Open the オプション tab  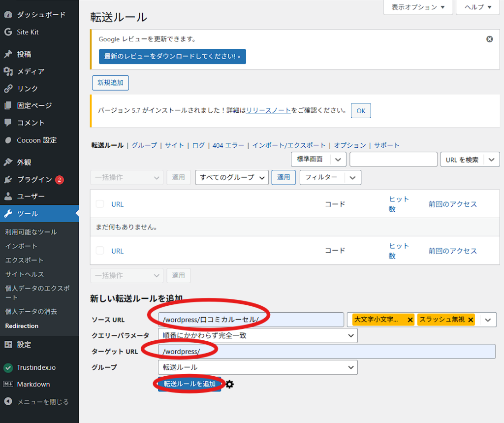tap(350, 145)
